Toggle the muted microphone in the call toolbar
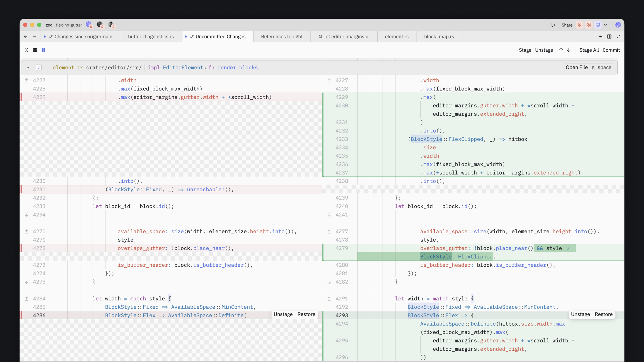 point(580,25)
